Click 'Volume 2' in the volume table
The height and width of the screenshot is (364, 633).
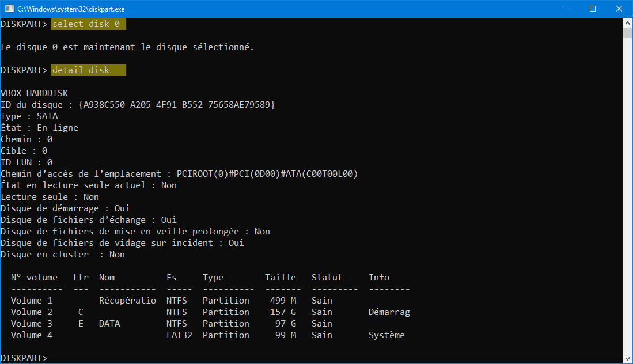[32, 312]
